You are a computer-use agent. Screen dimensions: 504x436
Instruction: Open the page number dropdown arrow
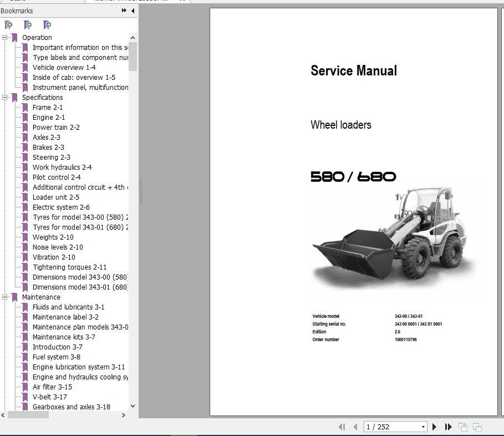[423, 427]
